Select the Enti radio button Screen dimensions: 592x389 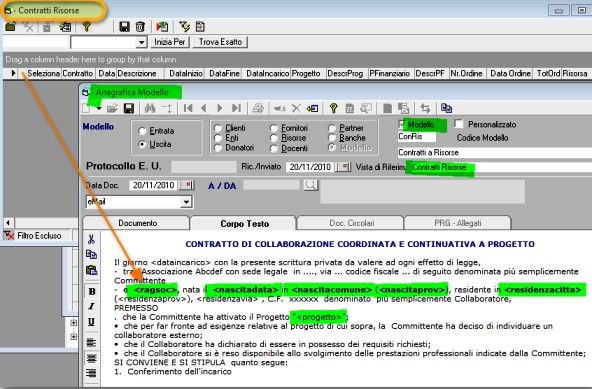tap(218, 138)
